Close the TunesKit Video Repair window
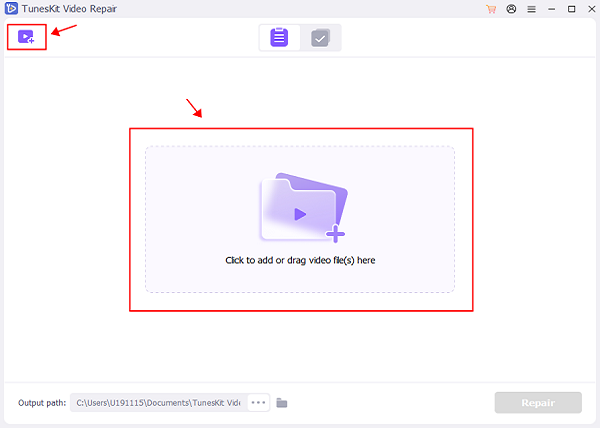 tap(591, 9)
